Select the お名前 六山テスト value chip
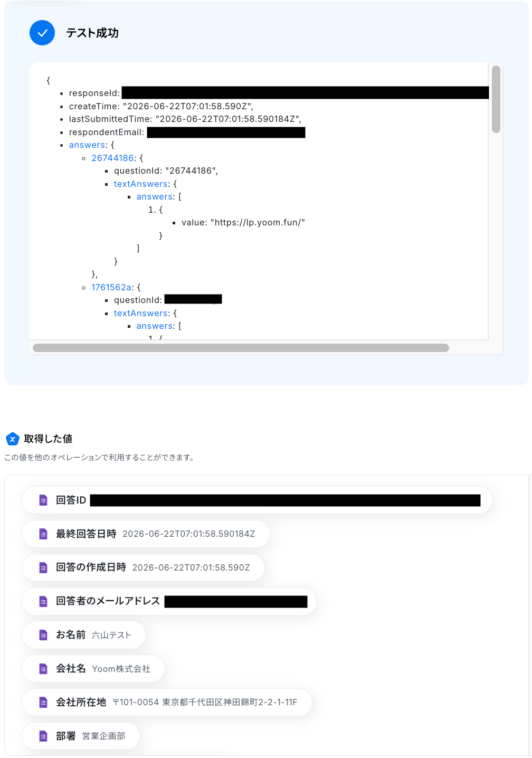 coord(84,635)
